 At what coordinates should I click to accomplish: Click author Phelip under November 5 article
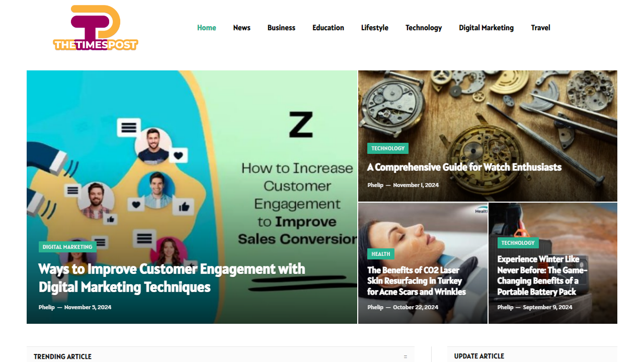[46, 307]
